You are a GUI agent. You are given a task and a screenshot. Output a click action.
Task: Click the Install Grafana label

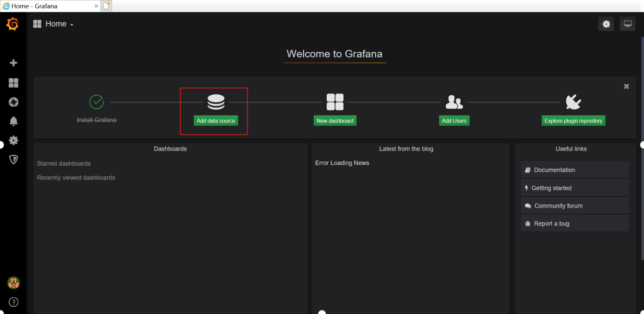tap(97, 120)
